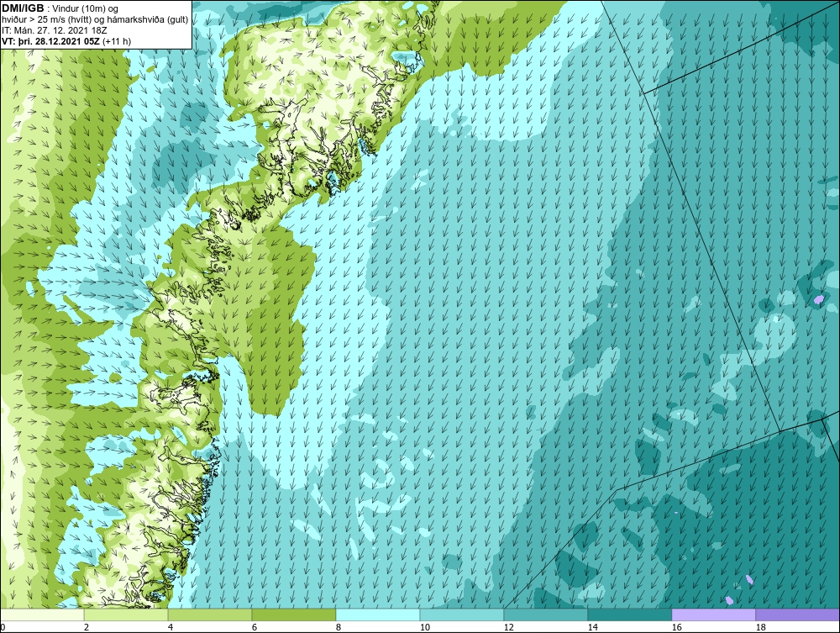Click the 12–14 m/s teal legend swatch
This screenshot has height=633, width=840.
pyautogui.click(x=546, y=615)
